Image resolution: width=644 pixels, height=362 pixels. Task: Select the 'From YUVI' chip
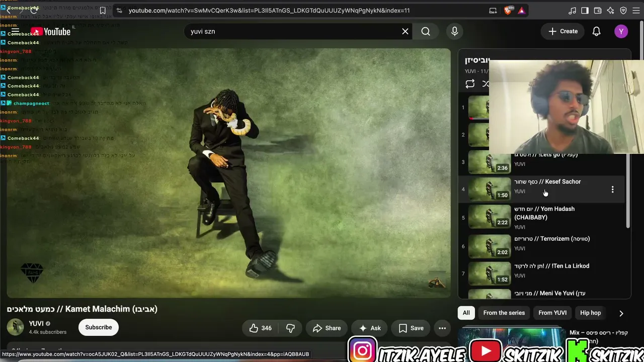(x=552, y=313)
